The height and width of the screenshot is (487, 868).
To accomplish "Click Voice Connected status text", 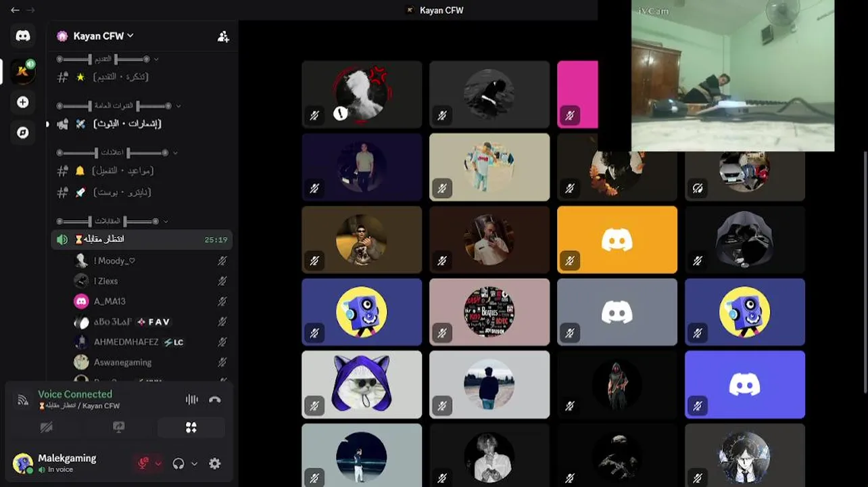I will [75, 394].
